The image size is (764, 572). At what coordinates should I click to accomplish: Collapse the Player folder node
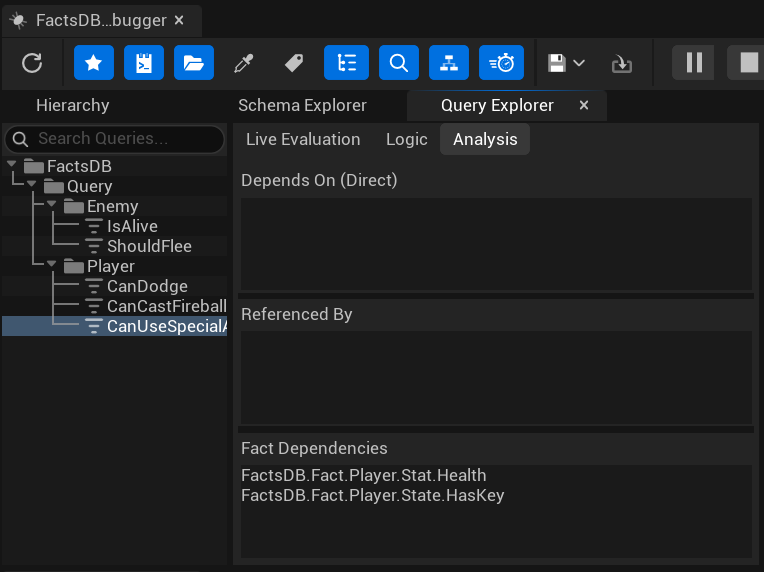[x=52, y=264]
